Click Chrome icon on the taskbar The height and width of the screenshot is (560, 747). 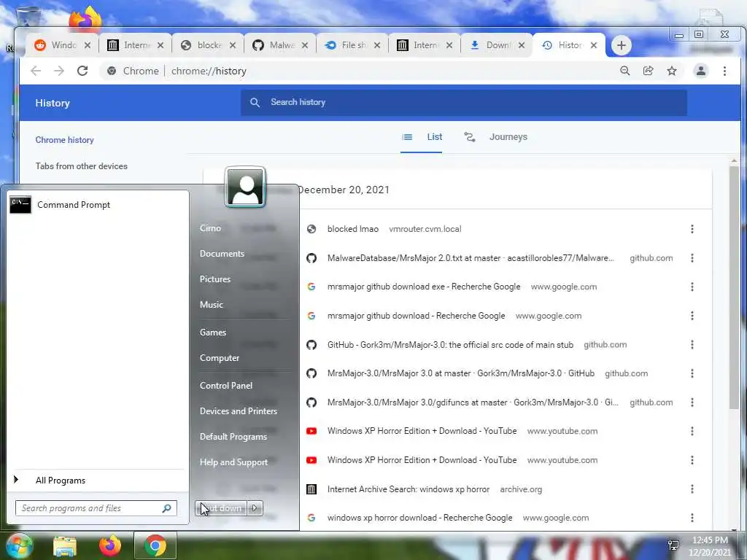tap(155, 545)
